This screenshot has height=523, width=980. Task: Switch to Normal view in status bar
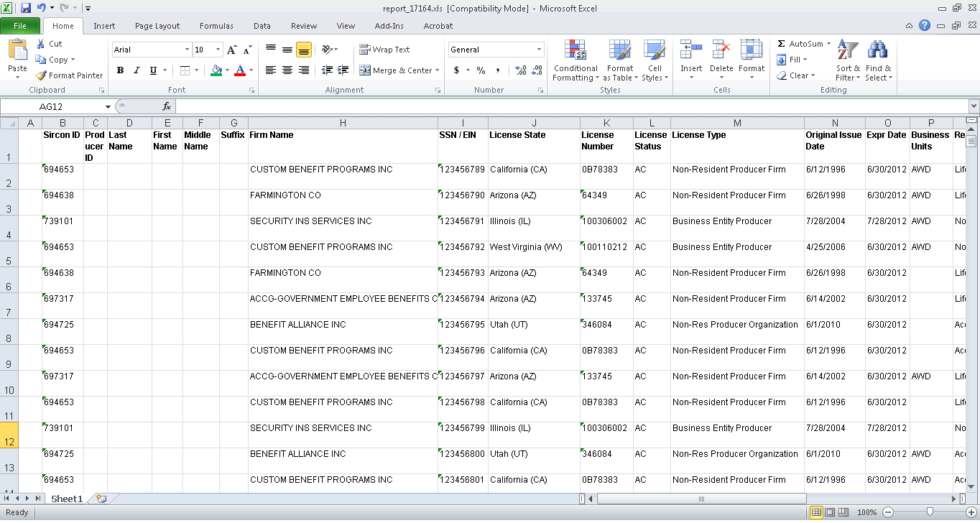pyautogui.click(x=816, y=513)
